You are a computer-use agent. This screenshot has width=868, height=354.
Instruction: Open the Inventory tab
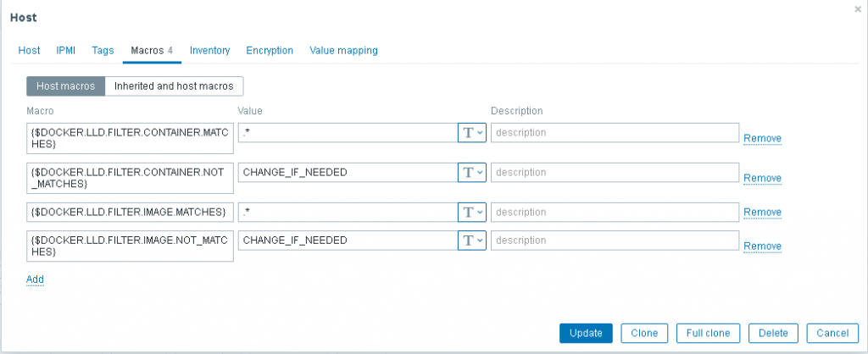tap(210, 50)
